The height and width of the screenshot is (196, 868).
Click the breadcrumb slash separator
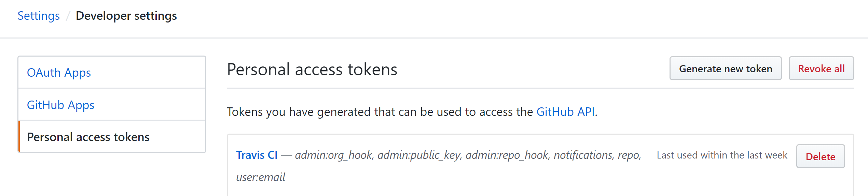68,16
